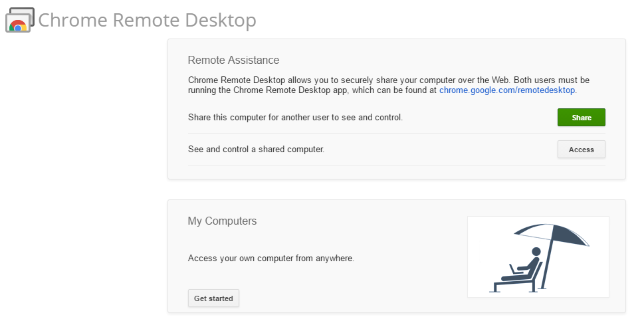Click the word 'Desktop' in the page title
This screenshot has height=329, width=644.
pyautogui.click(x=221, y=20)
